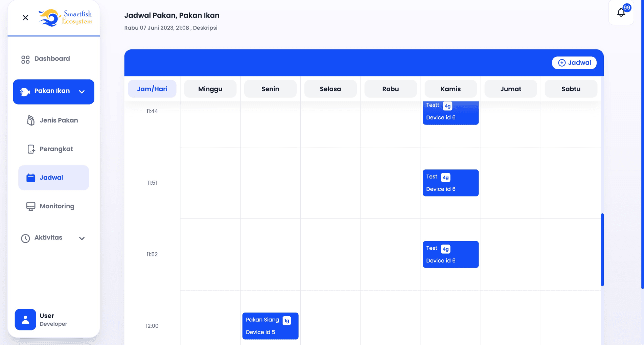Switch to the Jam/Hari column header

tap(152, 89)
